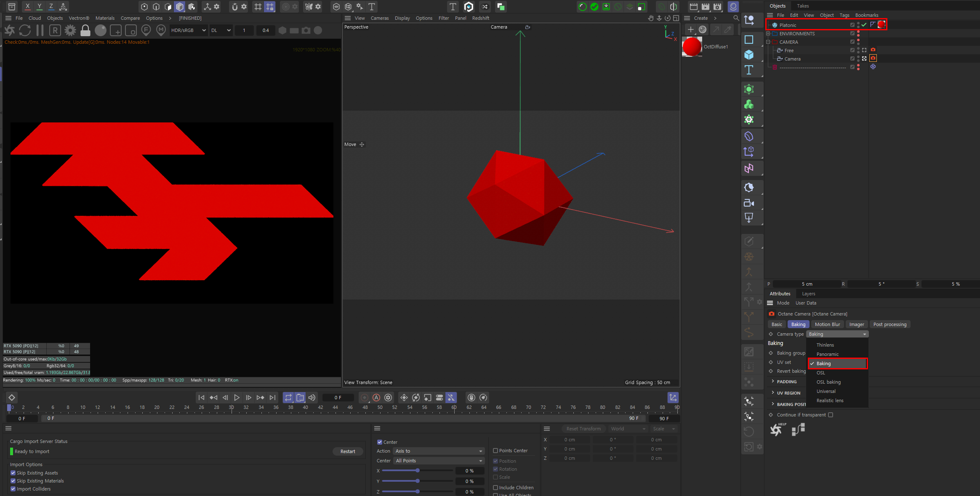The image size is (980, 496).
Task: Click the camera object icon in the side palette
Action: [x=749, y=203]
